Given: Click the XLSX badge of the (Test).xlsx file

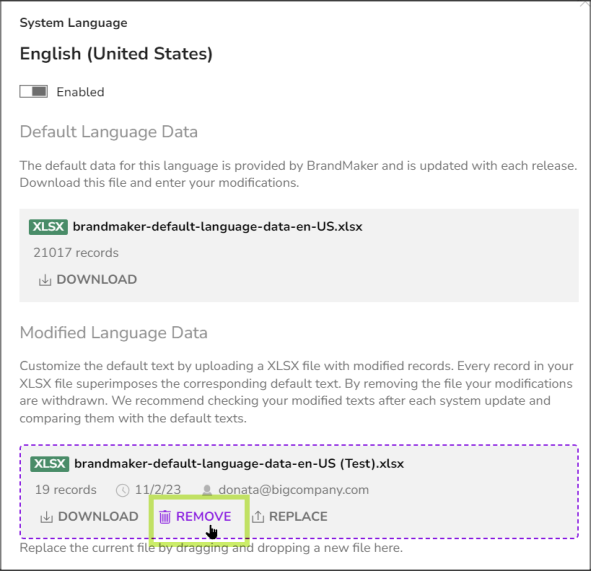Looking at the screenshot, I should [50, 464].
